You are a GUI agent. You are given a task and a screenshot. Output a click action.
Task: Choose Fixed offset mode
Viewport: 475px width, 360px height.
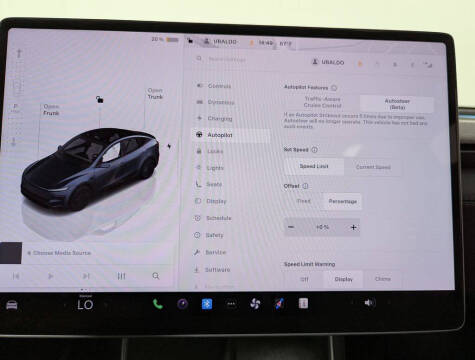click(x=303, y=201)
